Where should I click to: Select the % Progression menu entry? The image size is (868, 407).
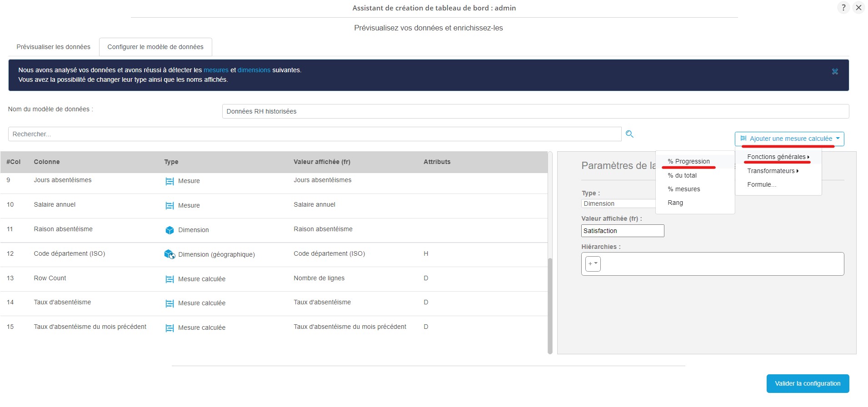click(688, 162)
